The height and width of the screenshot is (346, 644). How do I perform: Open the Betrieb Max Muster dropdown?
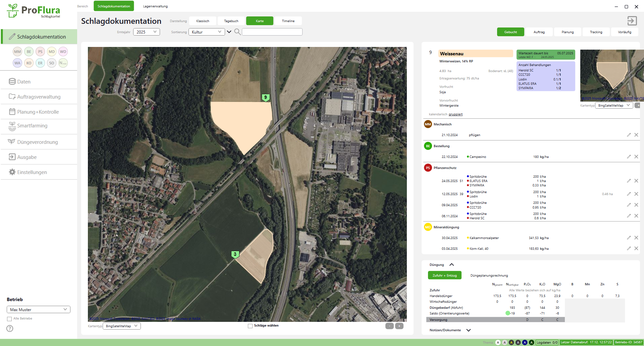pyautogui.click(x=39, y=309)
